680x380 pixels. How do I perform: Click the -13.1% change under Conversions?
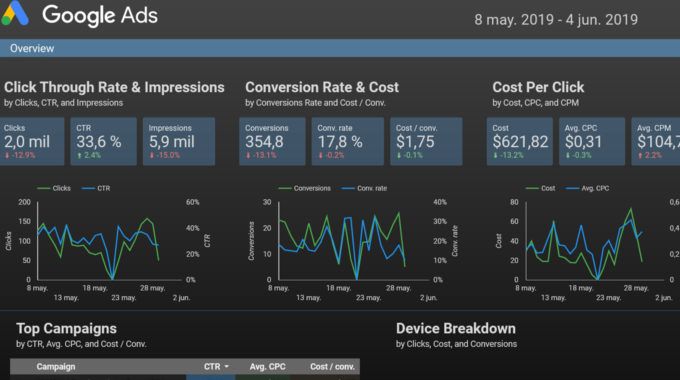[x=261, y=155]
